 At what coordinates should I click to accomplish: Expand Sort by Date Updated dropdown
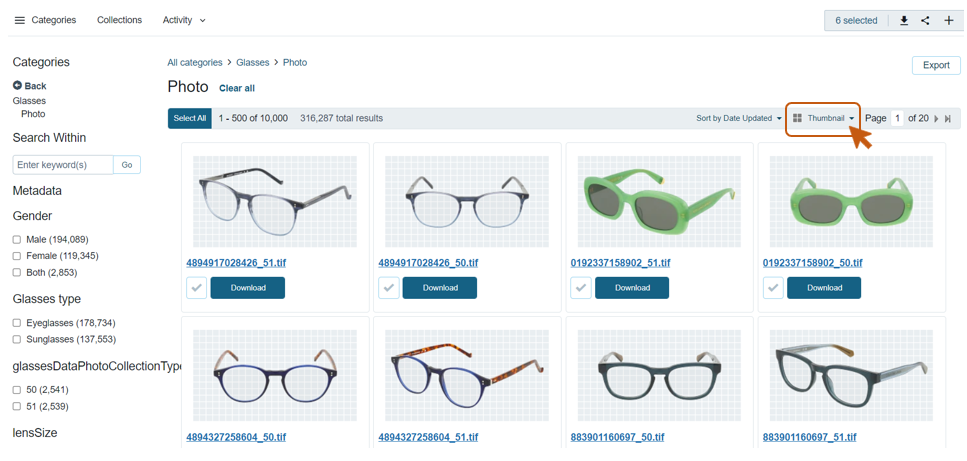pyautogui.click(x=739, y=118)
